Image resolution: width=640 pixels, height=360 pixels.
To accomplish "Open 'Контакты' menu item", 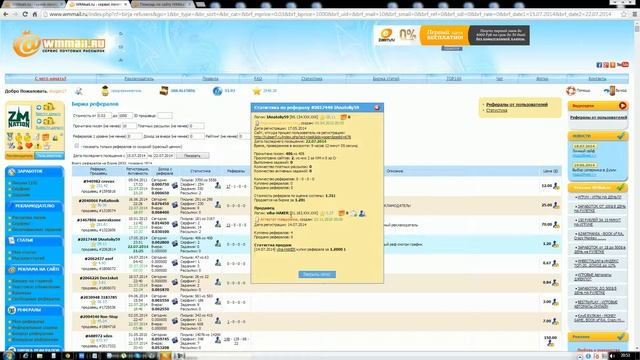I will (598, 78).
